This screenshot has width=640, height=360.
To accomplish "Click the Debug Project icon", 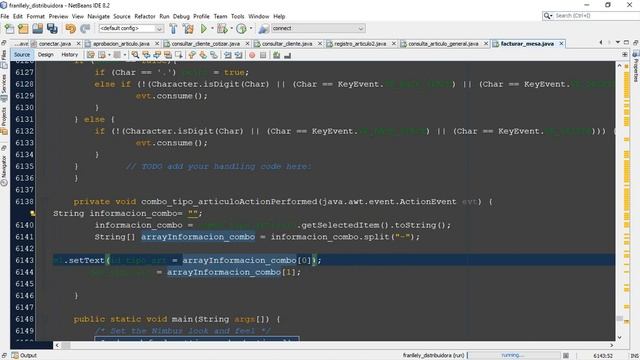I will (222, 29).
